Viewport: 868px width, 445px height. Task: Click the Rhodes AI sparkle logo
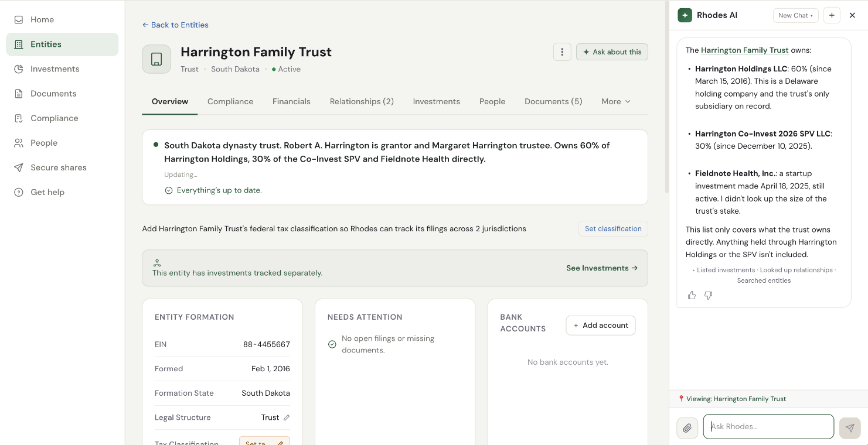[685, 15]
